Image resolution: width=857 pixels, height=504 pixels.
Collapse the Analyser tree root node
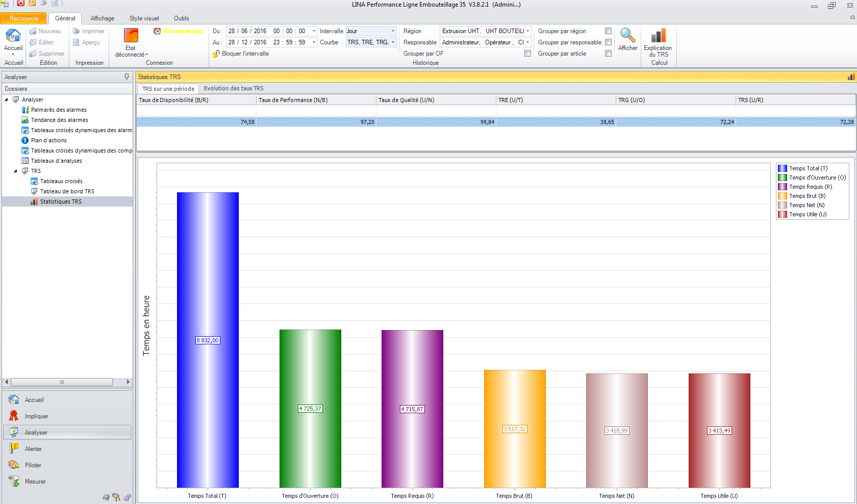click(7, 99)
